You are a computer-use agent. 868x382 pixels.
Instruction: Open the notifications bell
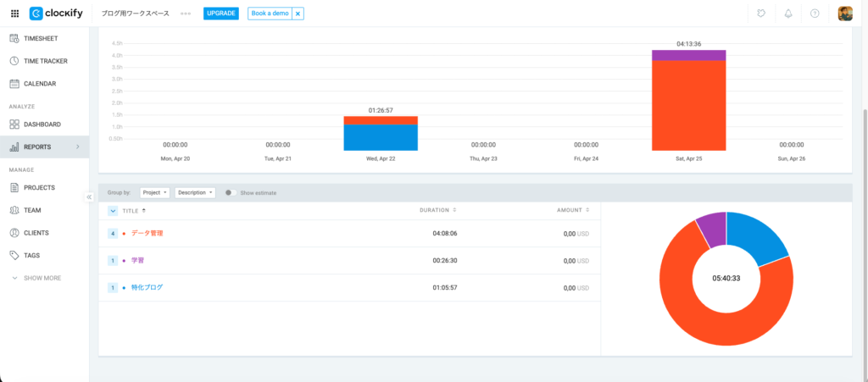[x=787, y=14]
